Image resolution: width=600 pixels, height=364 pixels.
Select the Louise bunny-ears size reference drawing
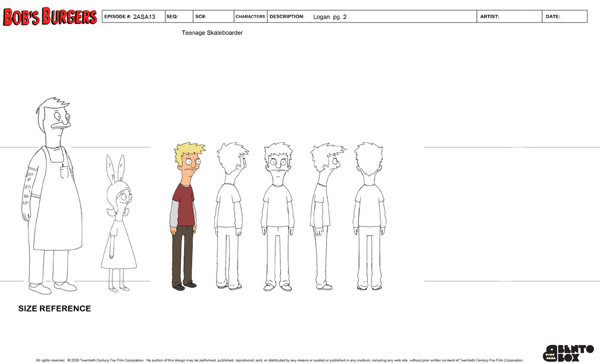click(119, 223)
